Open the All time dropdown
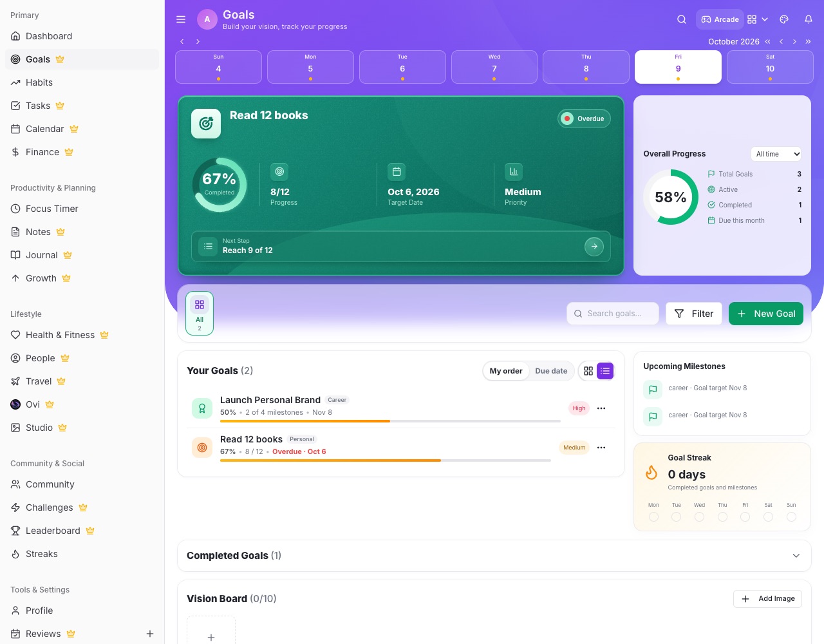 click(x=776, y=154)
